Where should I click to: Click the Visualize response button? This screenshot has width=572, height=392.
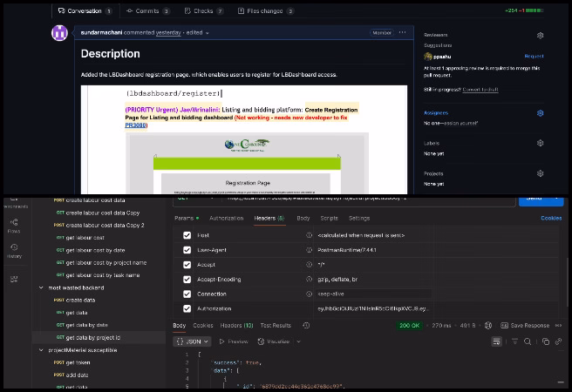pyautogui.click(x=273, y=341)
